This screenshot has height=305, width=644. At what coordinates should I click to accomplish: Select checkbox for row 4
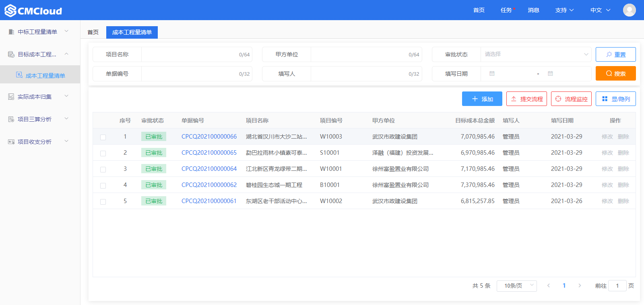pyautogui.click(x=103, y=185)
